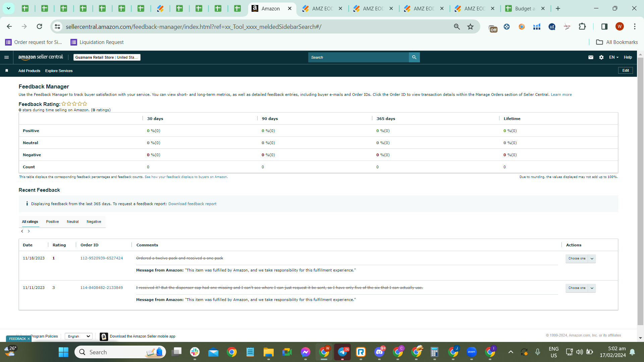Open the Liquidation Request bookmark
Screen dimensions: 644x362
(x=97, y=42)
